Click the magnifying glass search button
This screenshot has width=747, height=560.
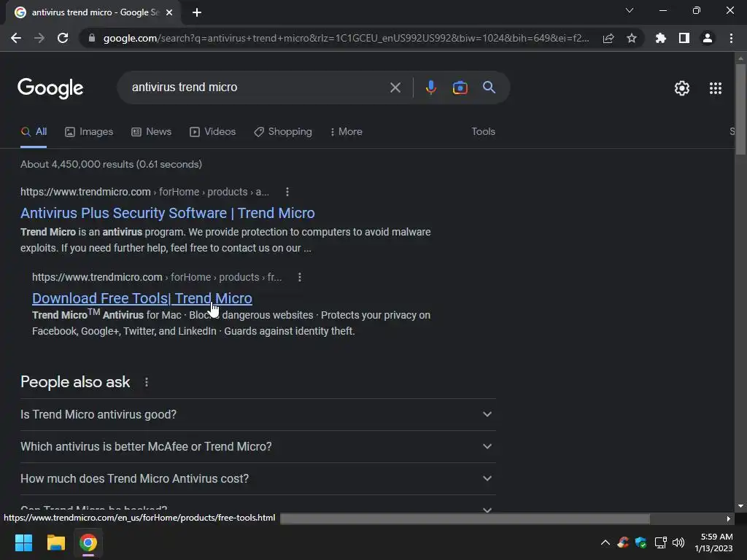tap(489, 87)
